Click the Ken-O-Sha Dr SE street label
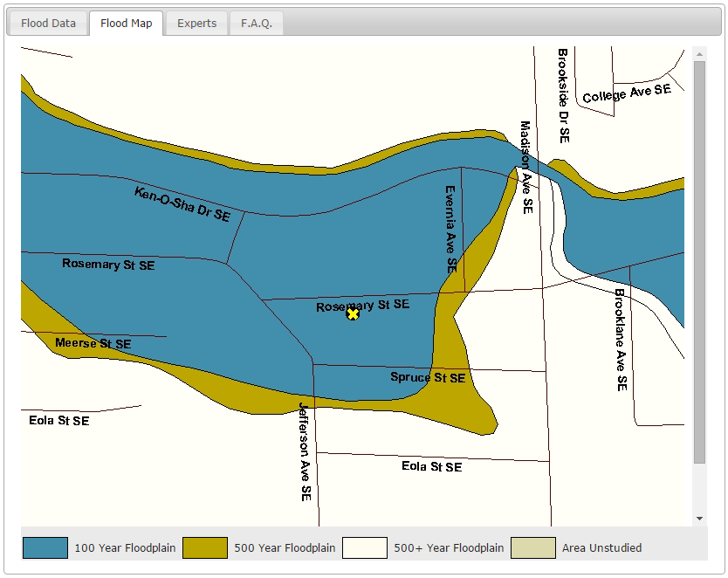The width and height of the screenshot is (728, 578). coord(182,204)
